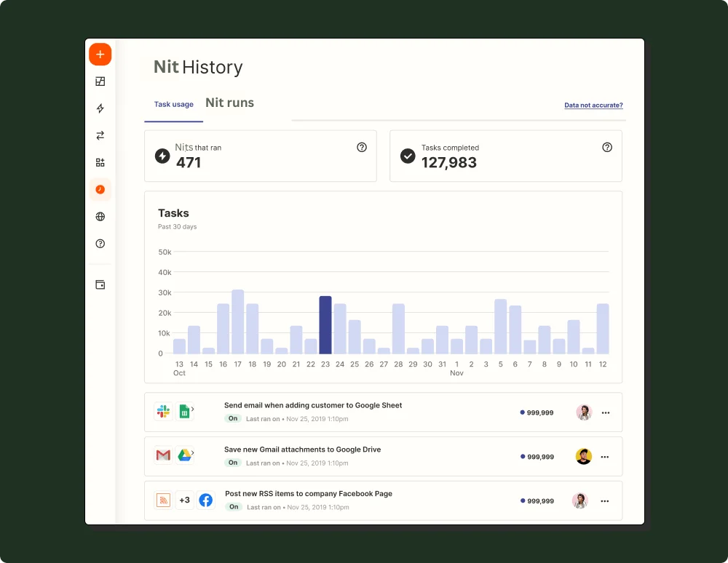Open the sidebar help question mark icon
The image size is (728, 563).
(100, 244)
